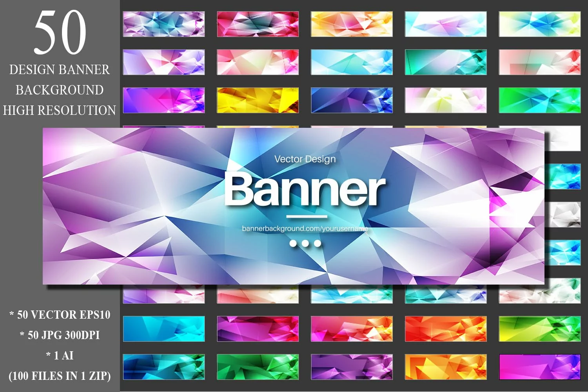The image size is (588, 392).
Task: Click the "HIGH RESOLUTION" heading text
Action: point(60,111)
